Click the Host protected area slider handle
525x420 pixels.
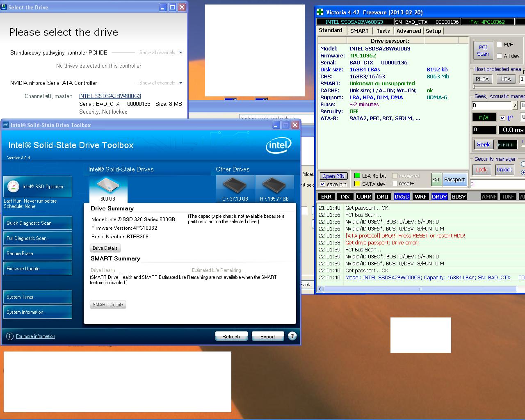click(474, 87)
